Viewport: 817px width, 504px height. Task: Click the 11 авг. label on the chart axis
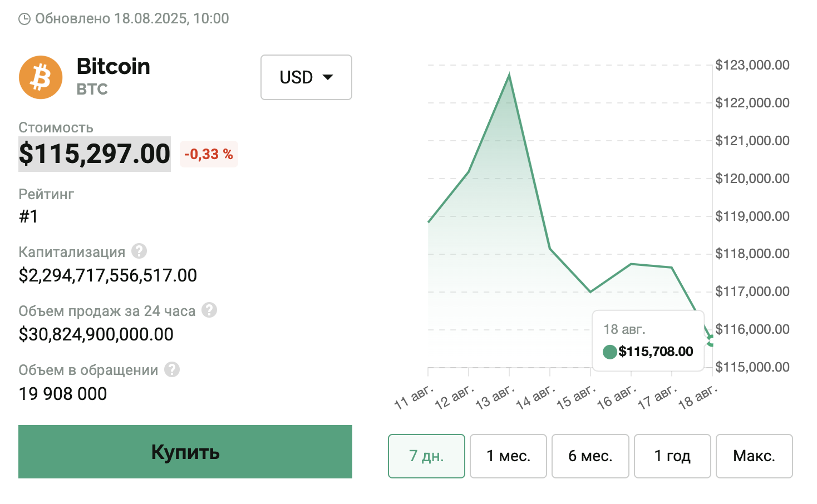(413, 397)
